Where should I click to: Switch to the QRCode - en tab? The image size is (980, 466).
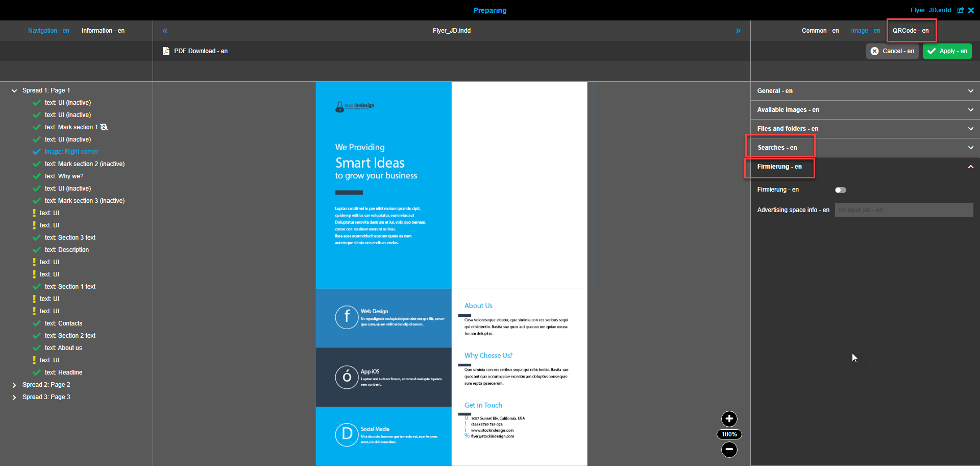(911, 31)
